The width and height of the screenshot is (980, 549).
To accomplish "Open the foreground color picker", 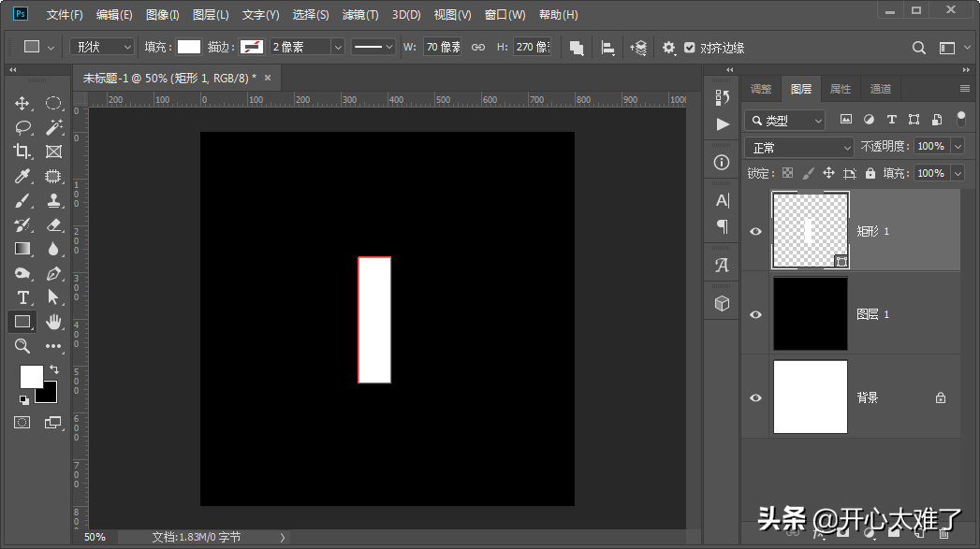I will tap(31, 377).
